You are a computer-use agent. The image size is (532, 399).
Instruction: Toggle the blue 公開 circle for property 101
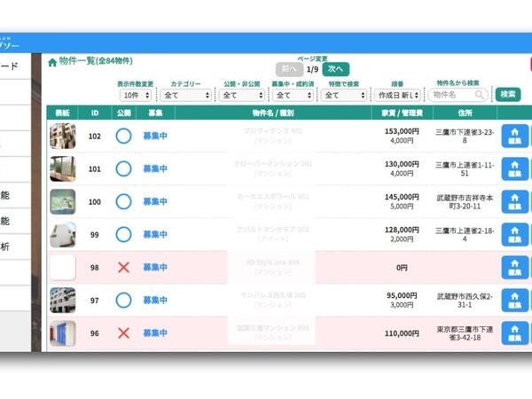[123, 168]
